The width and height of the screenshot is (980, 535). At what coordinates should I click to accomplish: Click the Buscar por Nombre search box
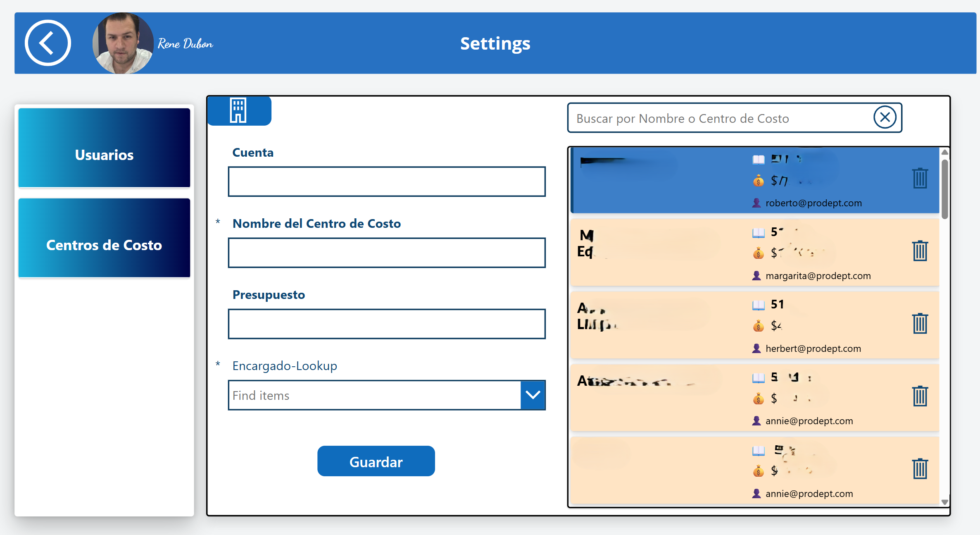coord(719,118)
